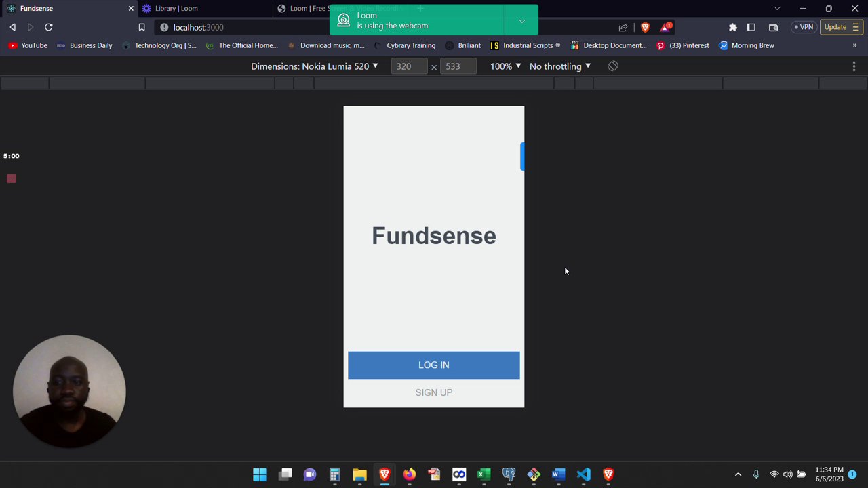
Task: Open the No throttling dropdown
Action: (x=560, y=66)
